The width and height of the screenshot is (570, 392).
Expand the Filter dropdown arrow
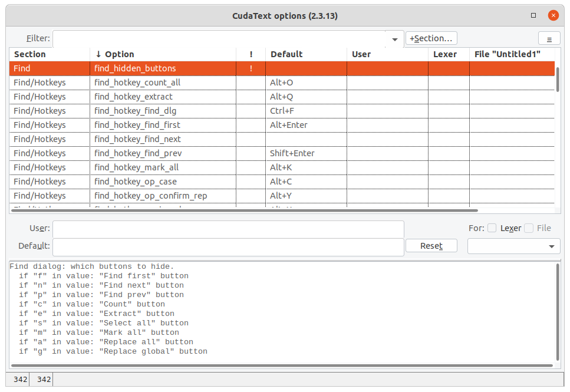395,39
